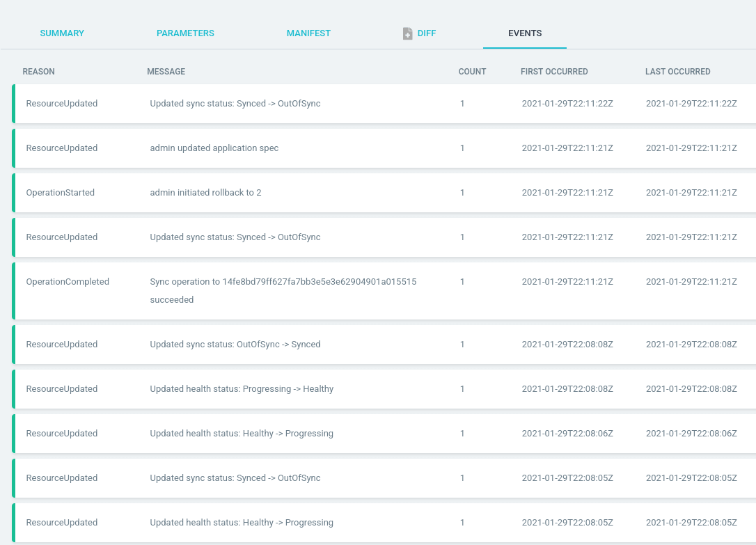
Task: Click last occurred 2021-01-29T22:08:06Z timestamp
Action: pos(691,433)
